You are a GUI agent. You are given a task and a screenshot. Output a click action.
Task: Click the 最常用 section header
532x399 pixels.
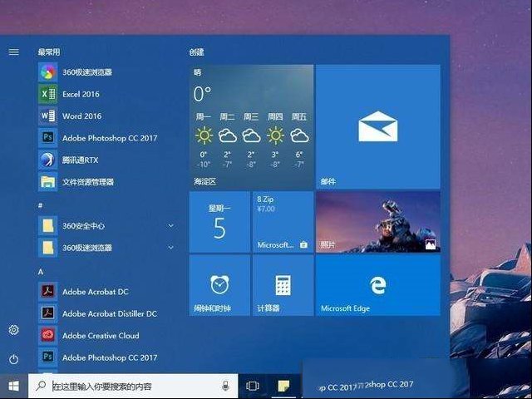tap(49, 52)
